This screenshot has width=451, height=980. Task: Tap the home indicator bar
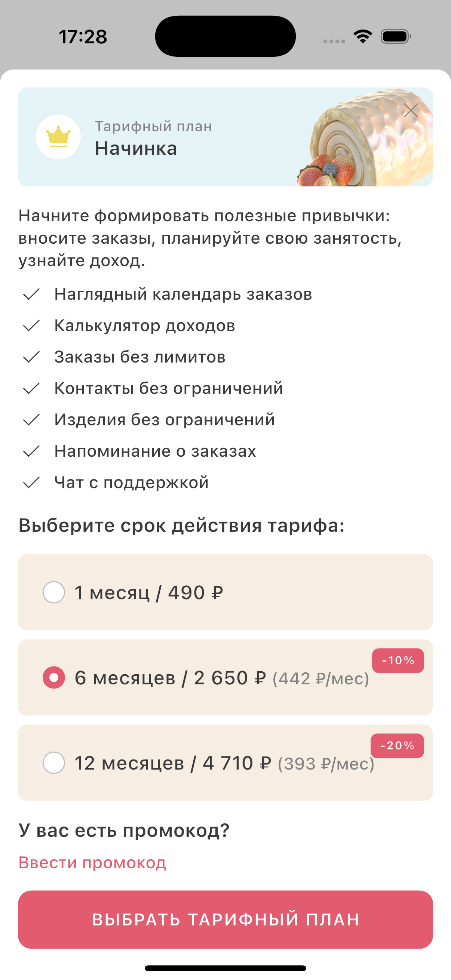(x=225, y=968)
